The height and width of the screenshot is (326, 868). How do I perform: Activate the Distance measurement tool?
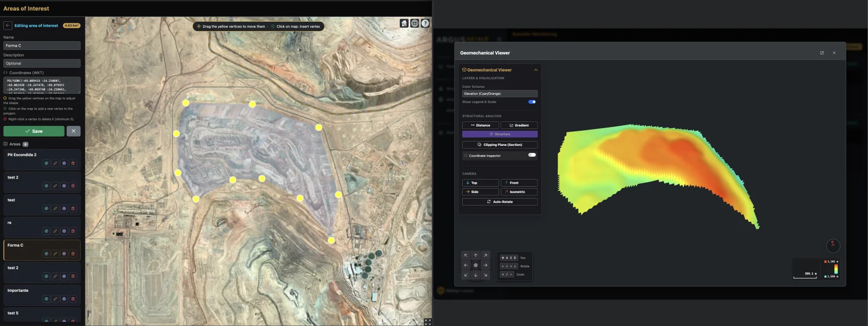pyautogui.click(x=480, y=125)
